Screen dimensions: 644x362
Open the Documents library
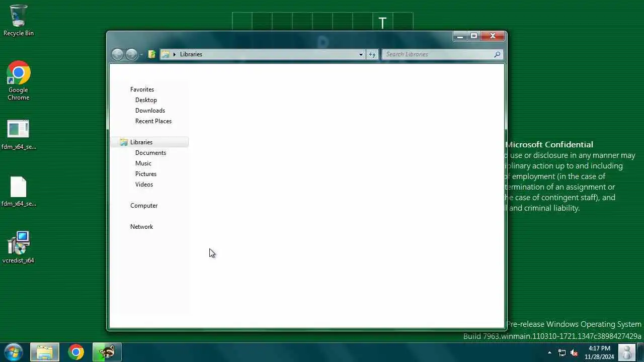coord(150,153)
